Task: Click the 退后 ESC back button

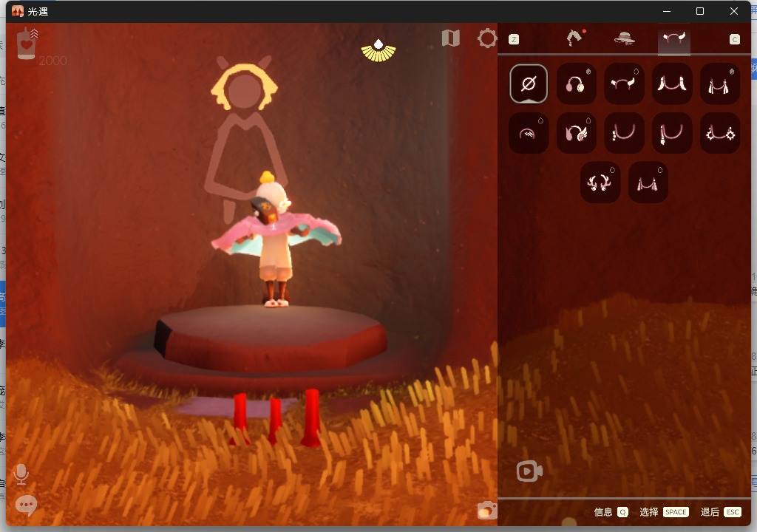Action: pyautogui.click(x=721, y=512)
